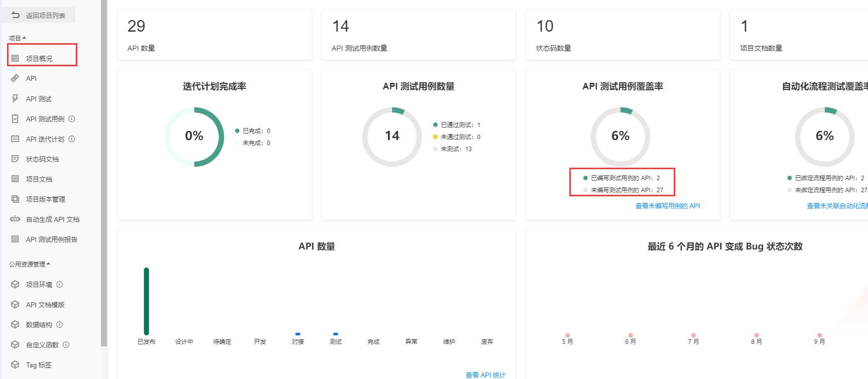Click the 自动化流程测试覆盖率 6% donut
This screenshot has width=868, height=379.
click(825, 137)
